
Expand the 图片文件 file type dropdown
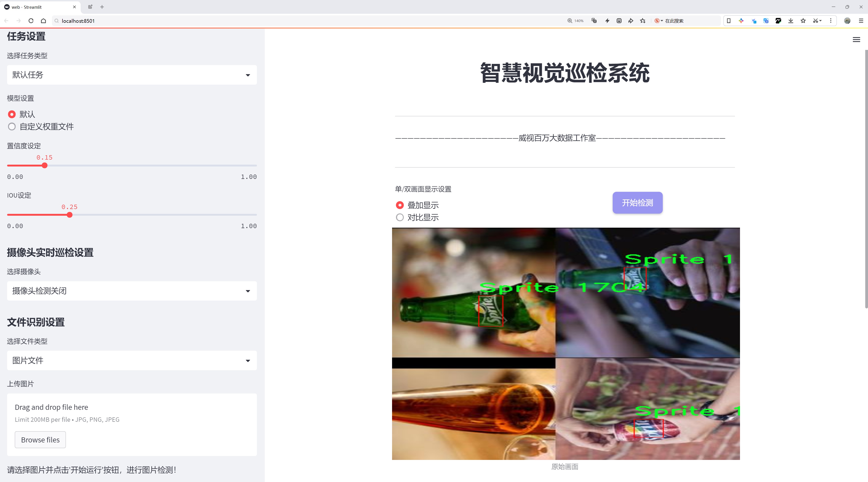[x=132, y=360]
